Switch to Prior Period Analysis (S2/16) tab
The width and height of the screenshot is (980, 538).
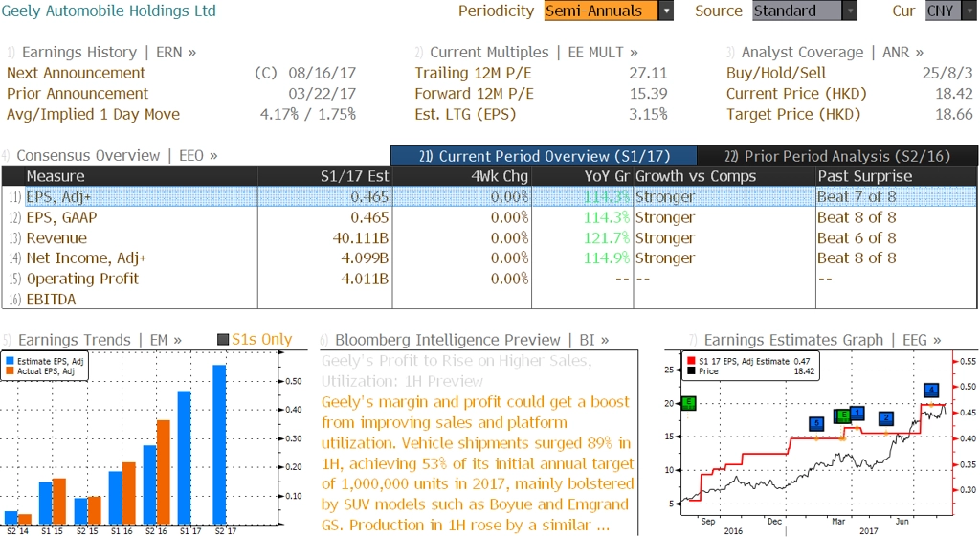click(836, 156)
